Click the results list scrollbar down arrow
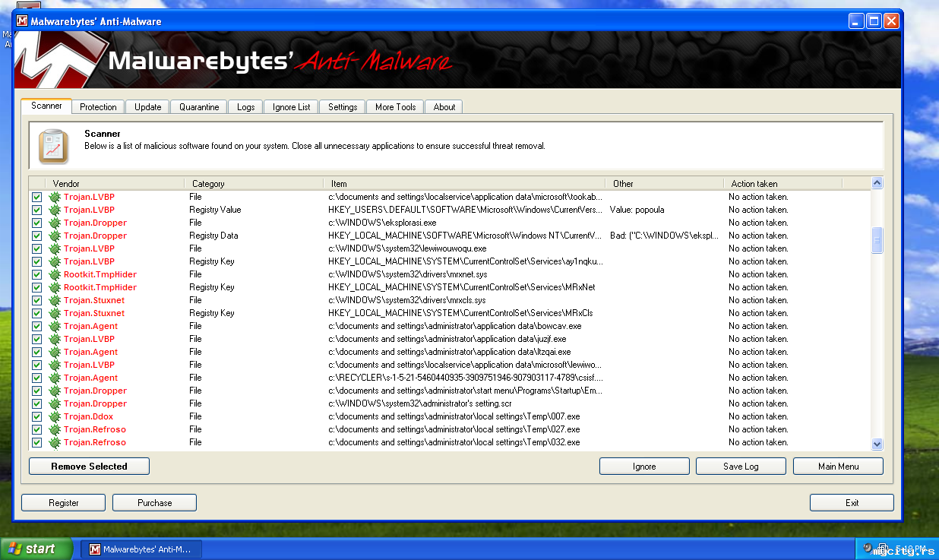 [877, 444]
